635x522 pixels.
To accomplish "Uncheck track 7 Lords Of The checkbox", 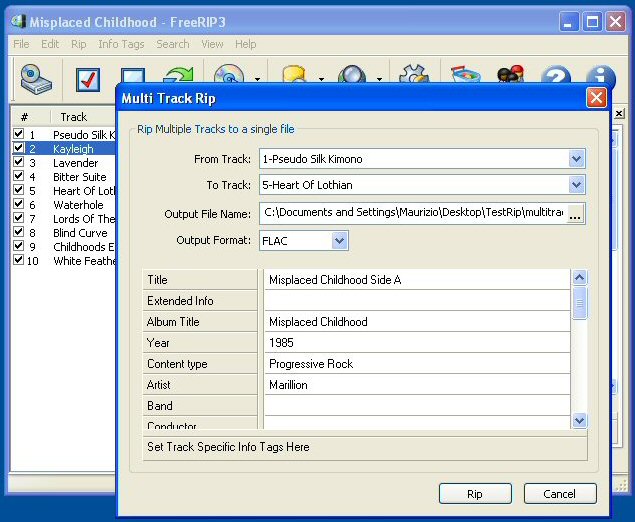I will coord(18,217).
